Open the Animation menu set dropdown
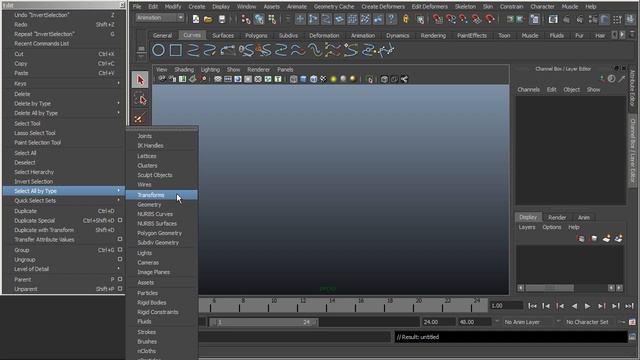The image size is (640, 360). coord(160,18)
